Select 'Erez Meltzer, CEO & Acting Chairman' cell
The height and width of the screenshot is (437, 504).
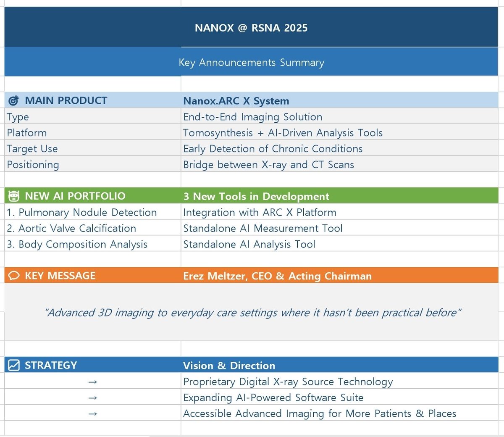pyautogui.click(x=339, y=276)
